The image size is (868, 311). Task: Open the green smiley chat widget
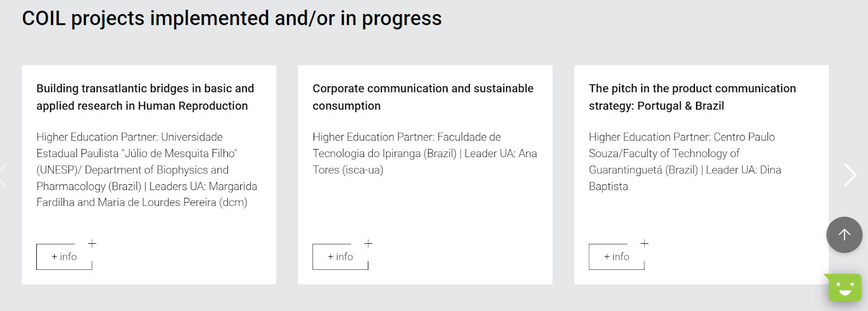point(844,287)
